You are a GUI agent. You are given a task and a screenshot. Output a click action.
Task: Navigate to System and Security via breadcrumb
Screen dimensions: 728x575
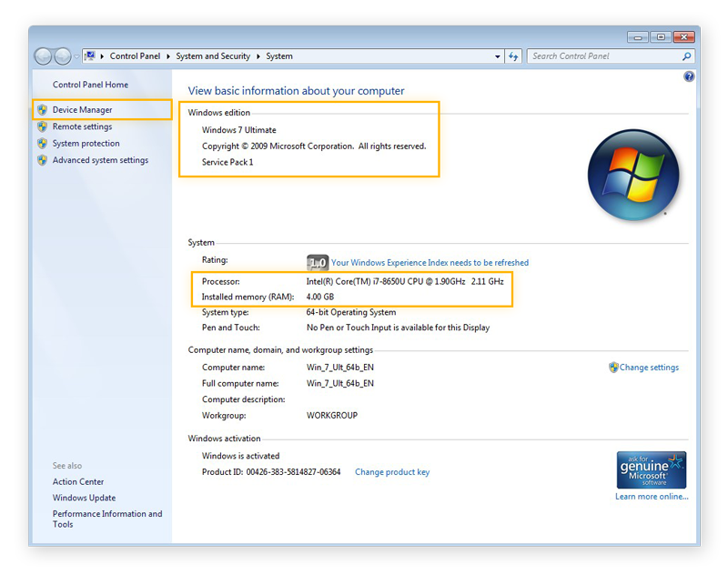pos(213,56)
